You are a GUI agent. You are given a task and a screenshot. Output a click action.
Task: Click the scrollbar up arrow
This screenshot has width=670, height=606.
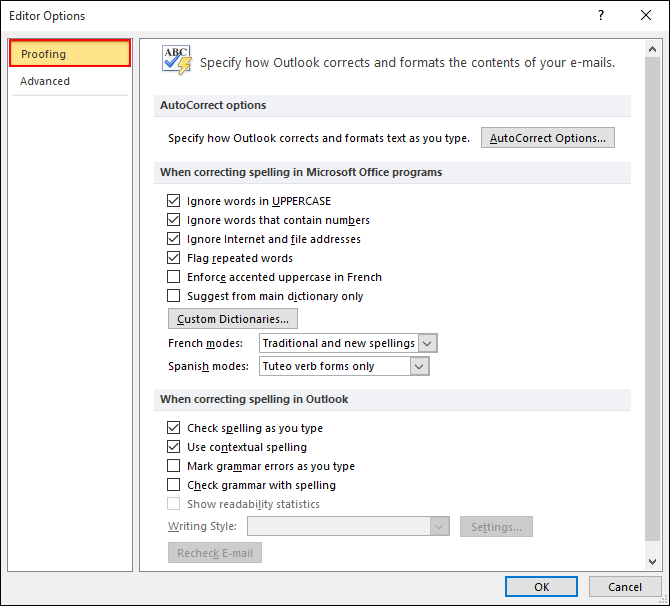point(652,49)
